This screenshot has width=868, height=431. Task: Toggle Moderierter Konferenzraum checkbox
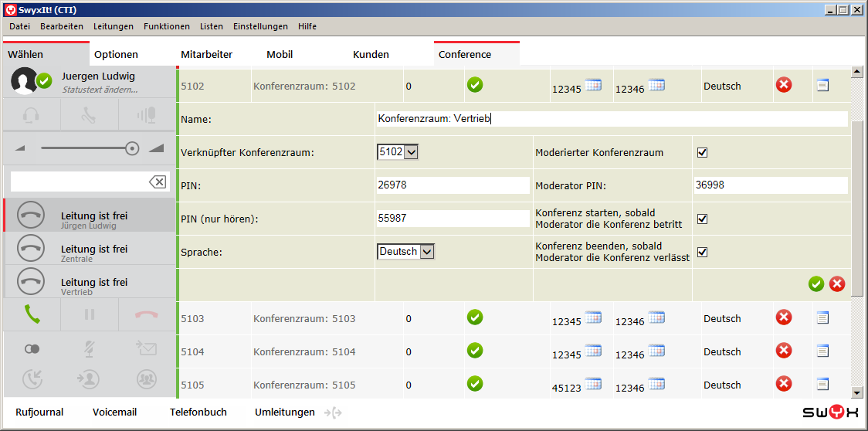tap(702, 152)
